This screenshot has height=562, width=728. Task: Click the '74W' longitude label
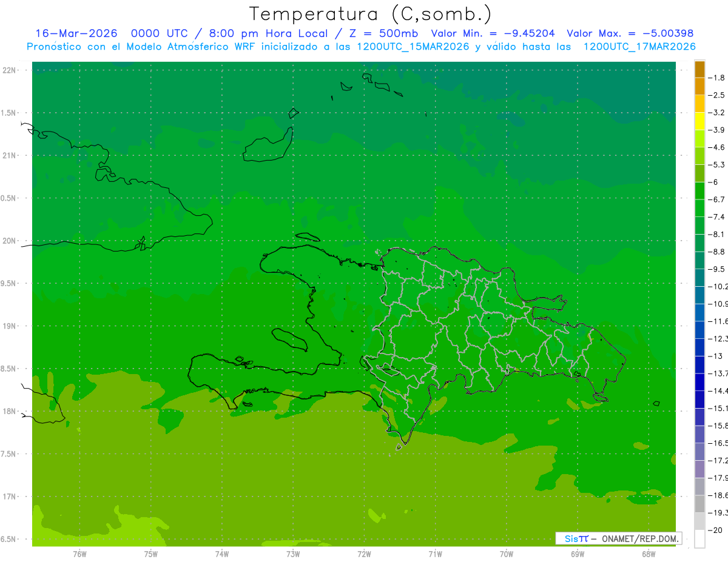[222, 554]
